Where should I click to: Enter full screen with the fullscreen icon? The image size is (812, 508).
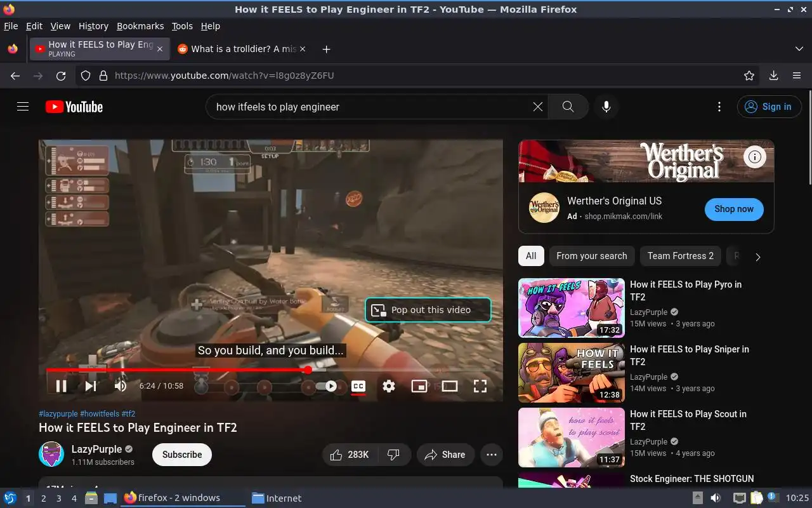tap(480, 386)
